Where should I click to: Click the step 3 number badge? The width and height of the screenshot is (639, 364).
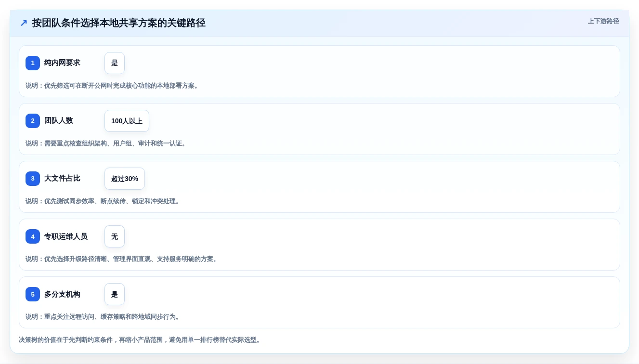pyautogui.click(x=33, y=179)
